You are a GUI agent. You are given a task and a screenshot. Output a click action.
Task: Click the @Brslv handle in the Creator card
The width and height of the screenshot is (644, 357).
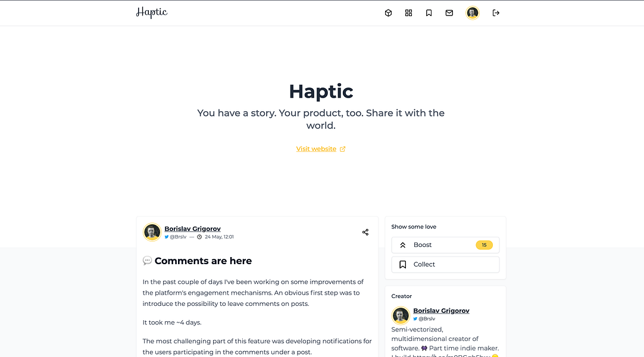[427, 319]
